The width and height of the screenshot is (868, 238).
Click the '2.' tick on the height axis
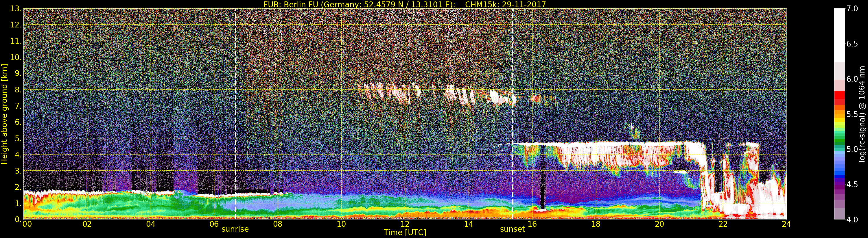[18, 187]
